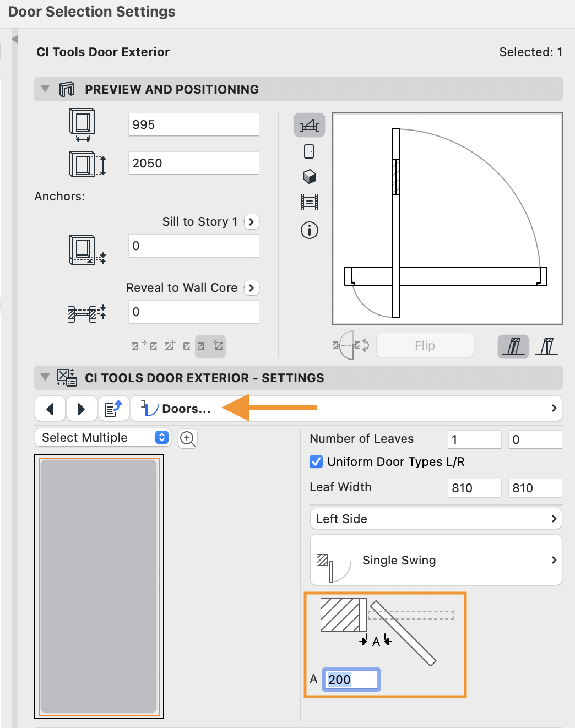
Task: Click the door width field 995
Action: click(194, 124)
